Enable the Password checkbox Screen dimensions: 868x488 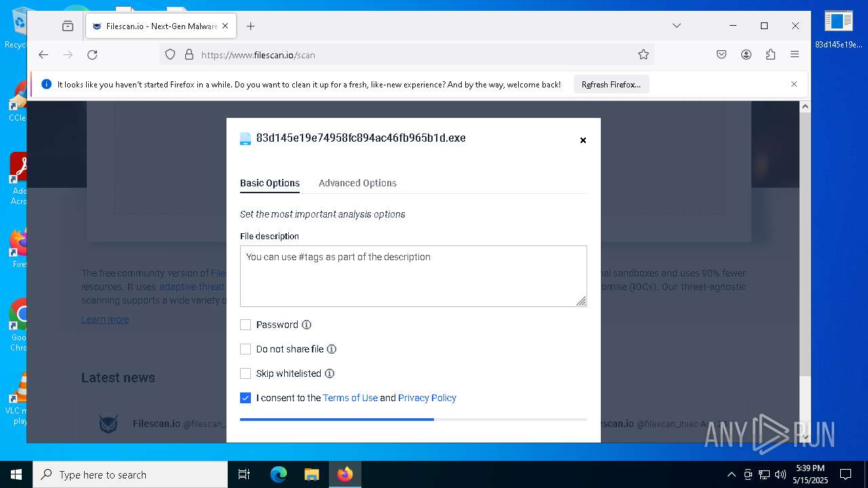click(x=245, y=325)
